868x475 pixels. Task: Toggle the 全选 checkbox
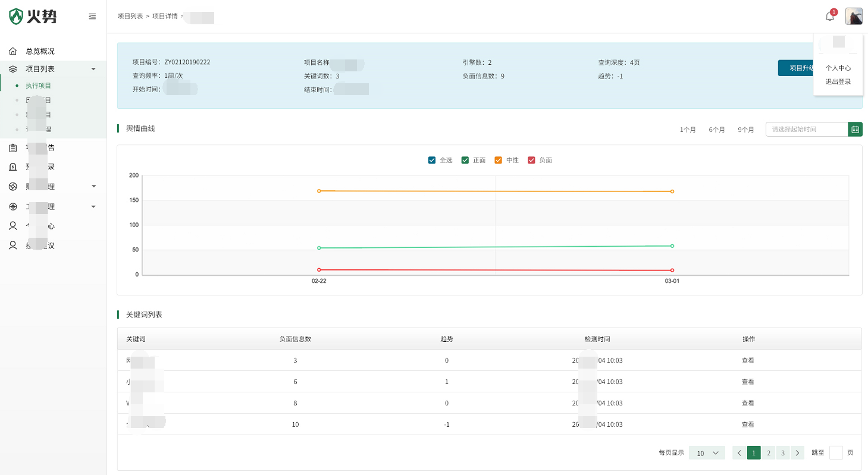[432, 160]
